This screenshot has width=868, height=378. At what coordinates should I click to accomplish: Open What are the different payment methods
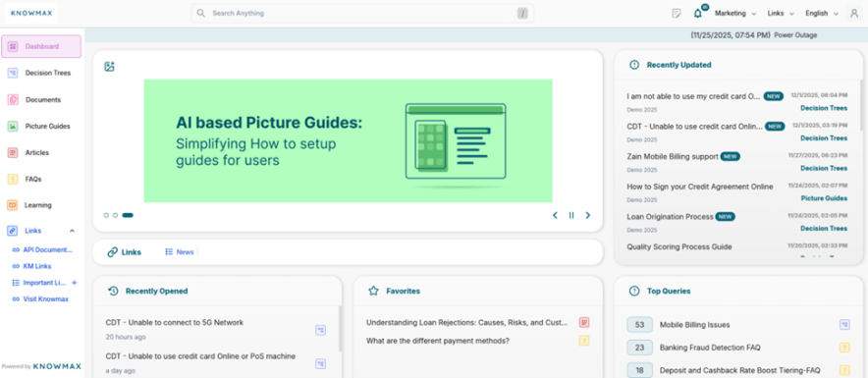pos(438,341)
